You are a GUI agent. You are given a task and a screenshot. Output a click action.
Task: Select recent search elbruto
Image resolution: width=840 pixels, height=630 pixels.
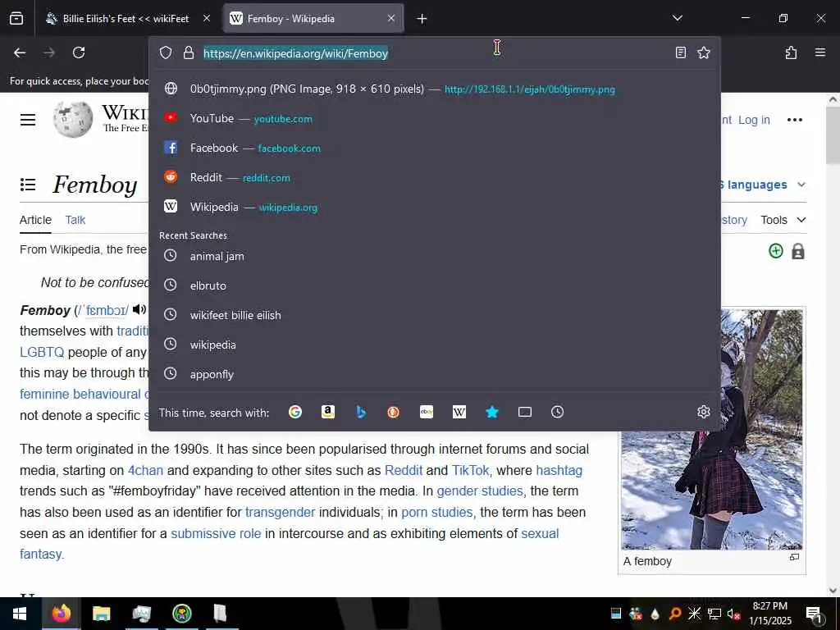coord(434,285)
